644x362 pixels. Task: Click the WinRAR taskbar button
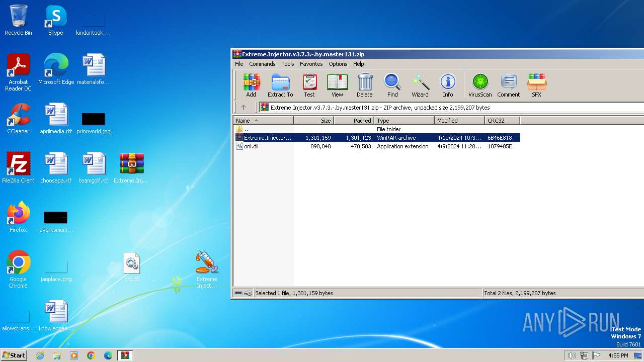pos(125,355)
